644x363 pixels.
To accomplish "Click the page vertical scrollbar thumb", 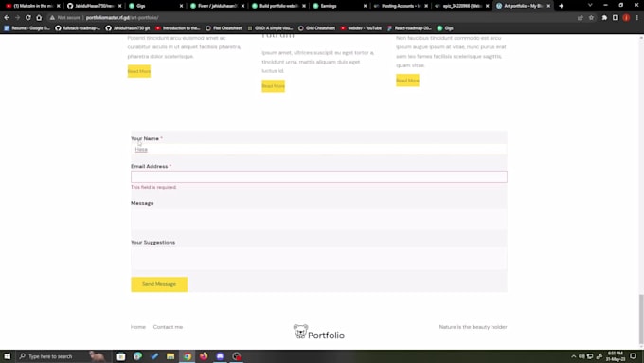I will 641,319.
